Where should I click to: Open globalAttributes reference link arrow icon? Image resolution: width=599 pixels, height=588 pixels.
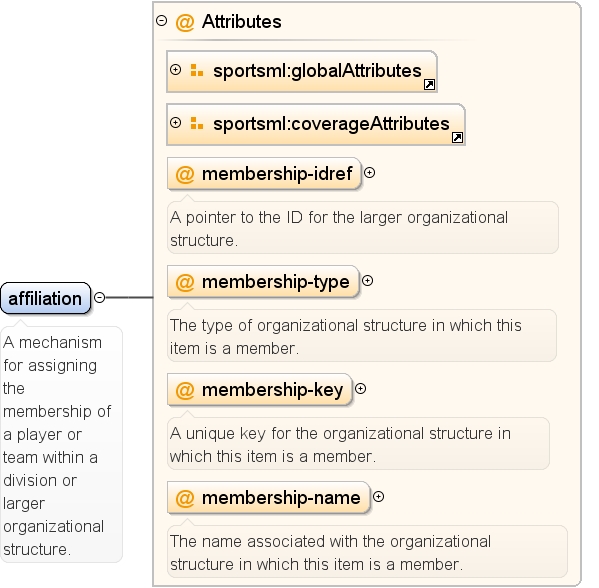[x=429, y=85]
